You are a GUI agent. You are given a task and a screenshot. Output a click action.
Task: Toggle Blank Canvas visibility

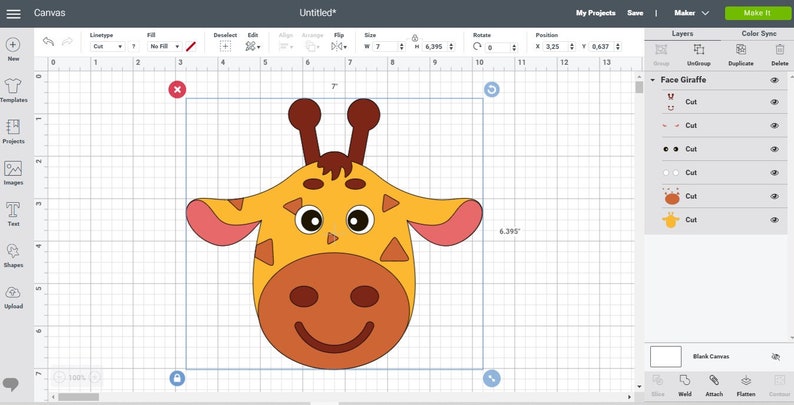pyautogui.click(x=775, y=356)
